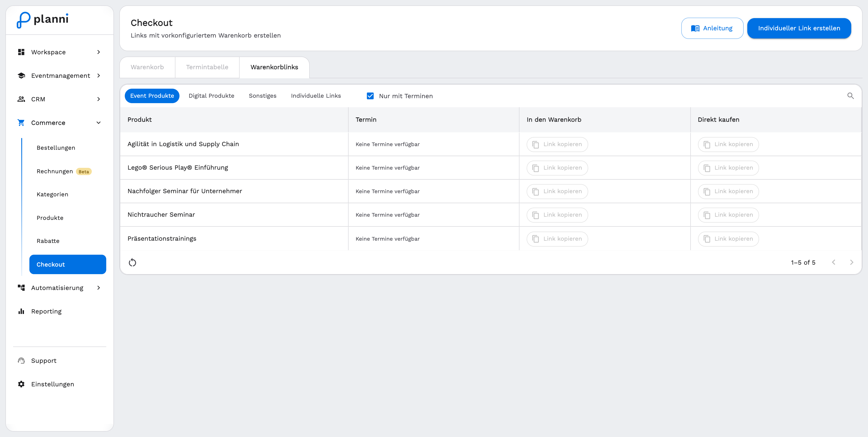Screen dimensions: 868x437
Task: Click the Einstellungen gear icon
Action: pos(21,384)
